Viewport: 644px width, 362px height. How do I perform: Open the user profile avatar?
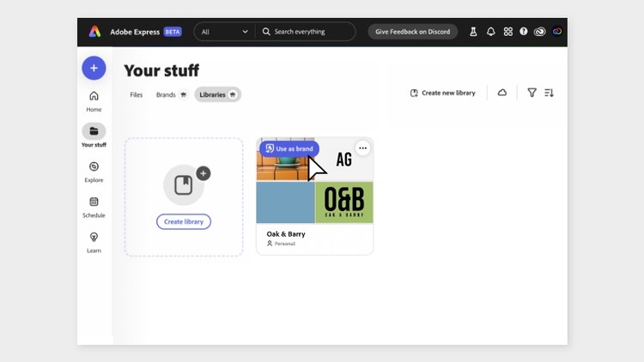pyautogui.click(x=557, y=31)
